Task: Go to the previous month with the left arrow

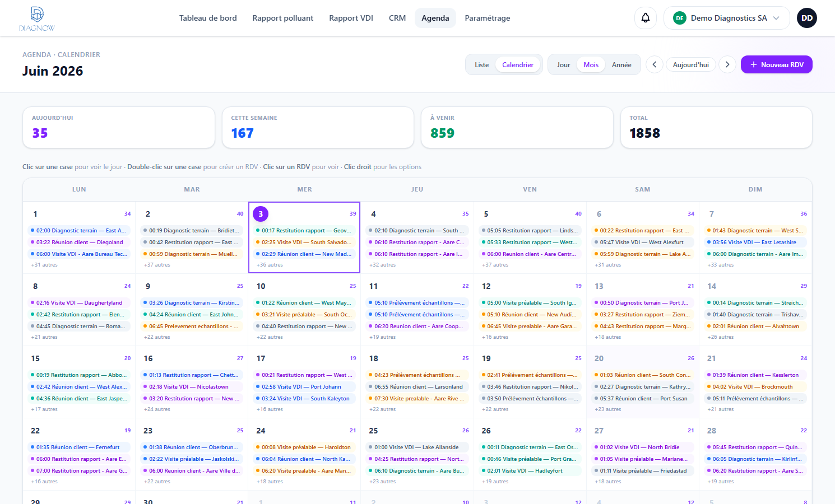Action: point(654,64)
